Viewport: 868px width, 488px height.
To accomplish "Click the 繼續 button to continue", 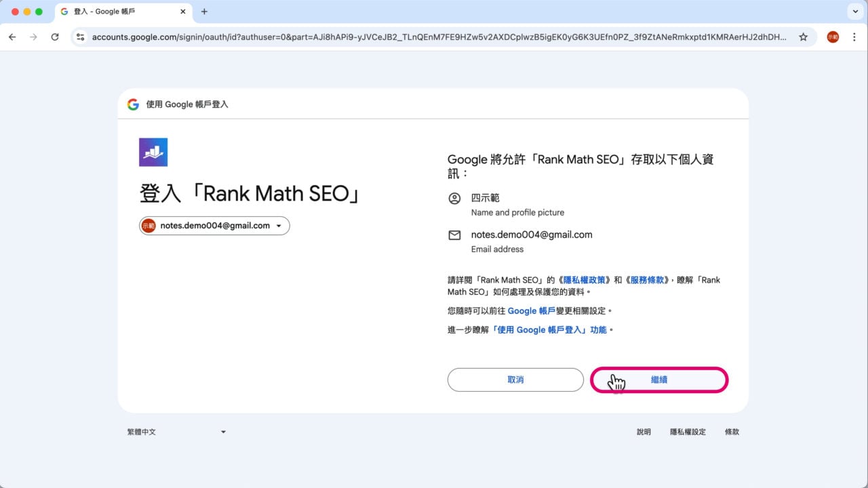I will tap(658, 380).
